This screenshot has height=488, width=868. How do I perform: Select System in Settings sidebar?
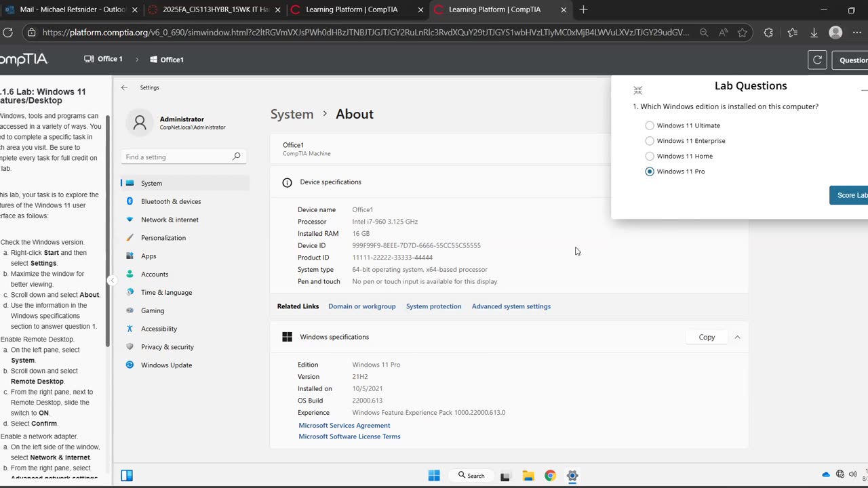pyautogui.click(x=185, y=183)
